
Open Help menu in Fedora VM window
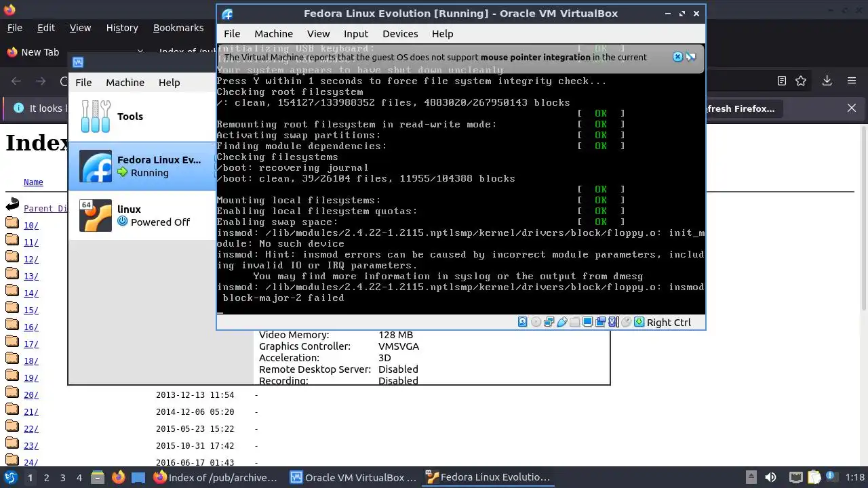(442, 33)
